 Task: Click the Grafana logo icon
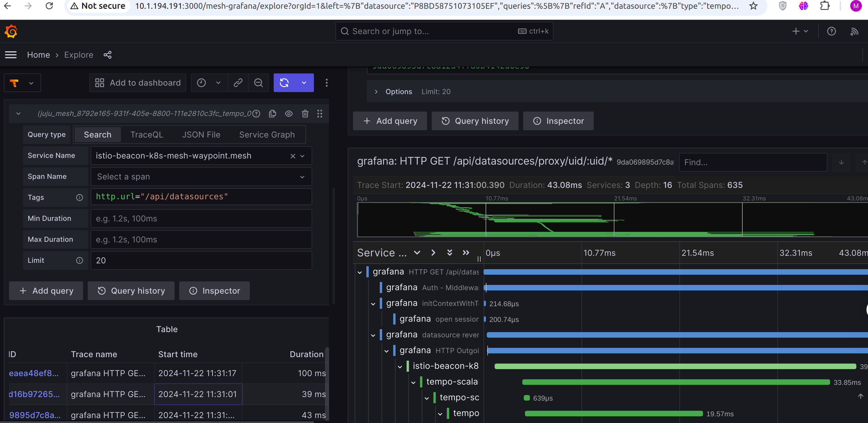(11, 31)
